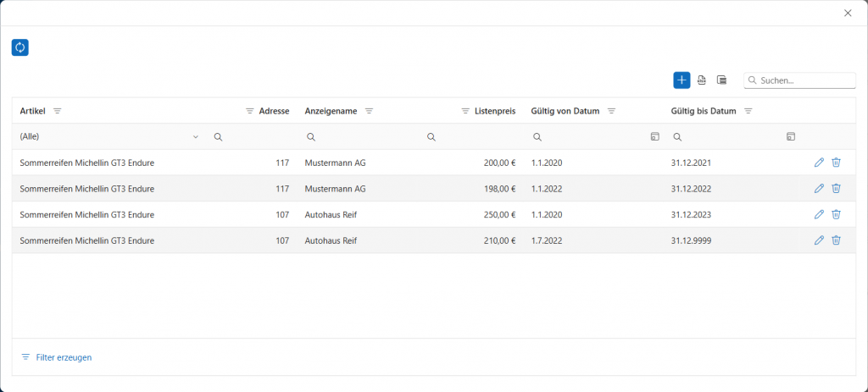Delete the Mustermann AG 200,00 € row
This screenshot has height=392, width=868.
(836, 163)
